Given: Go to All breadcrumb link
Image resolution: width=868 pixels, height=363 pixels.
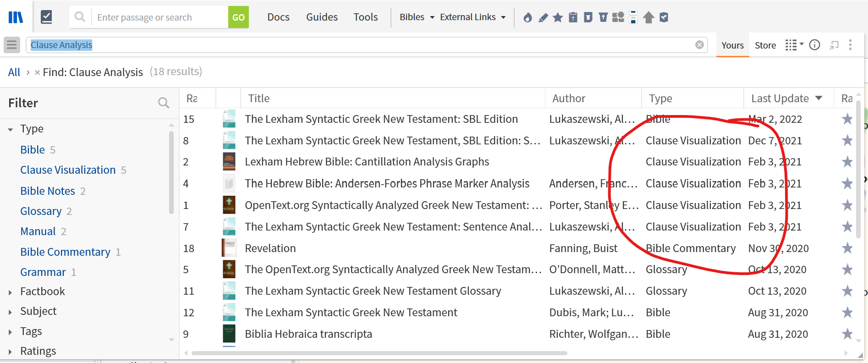Looking at the screenshot, I should click(14, 72).
